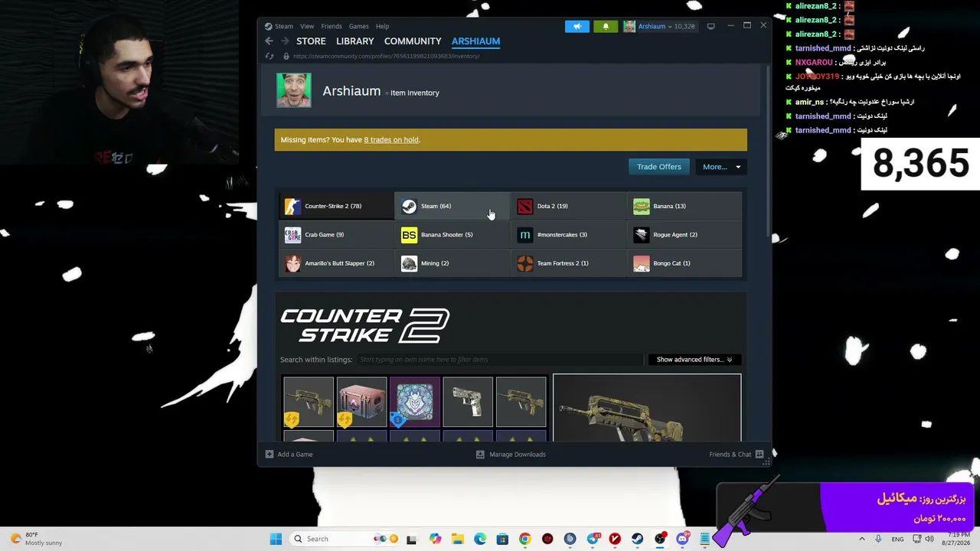Click the Steam back navigation arrow
The width and height of the screenshot is (980, 551).
pyautogui.click(x=269, y=41)
